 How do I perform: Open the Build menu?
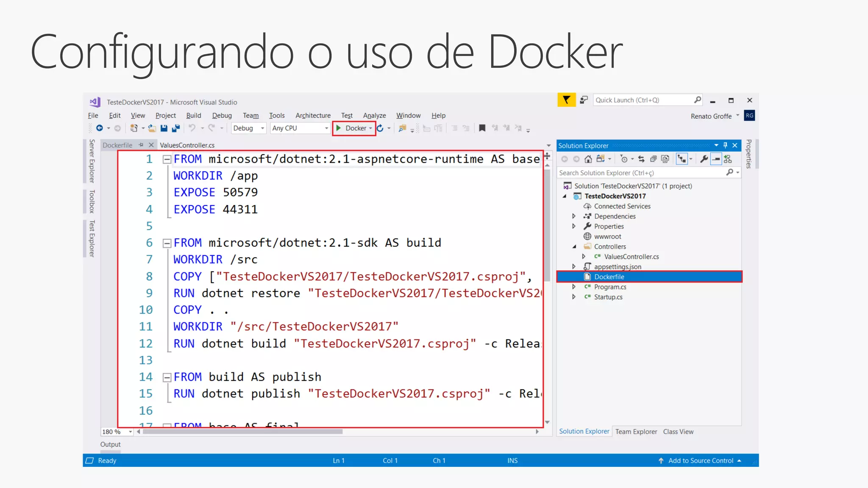coord(194,115)
